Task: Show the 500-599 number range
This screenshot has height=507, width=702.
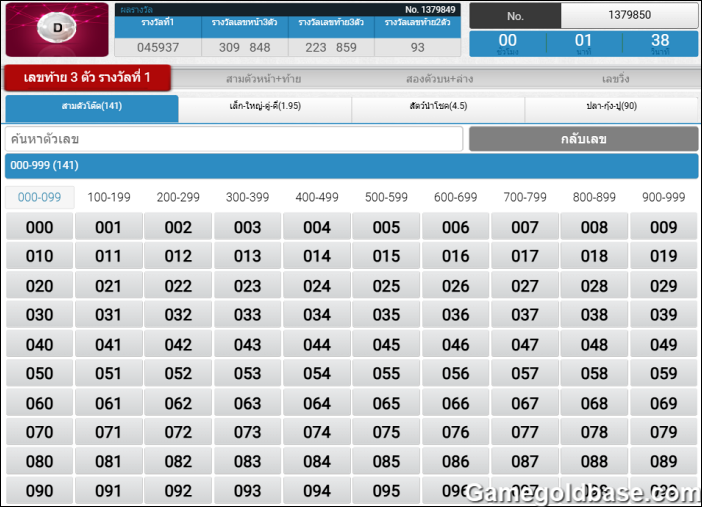Action: (386, 198)
